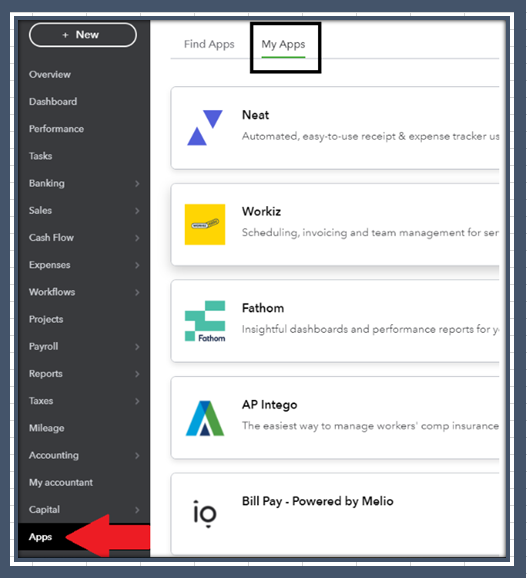The width and height of the screenshot is (527, 578).
Task: Click the plus New button
Action: [x=83, y=35]
